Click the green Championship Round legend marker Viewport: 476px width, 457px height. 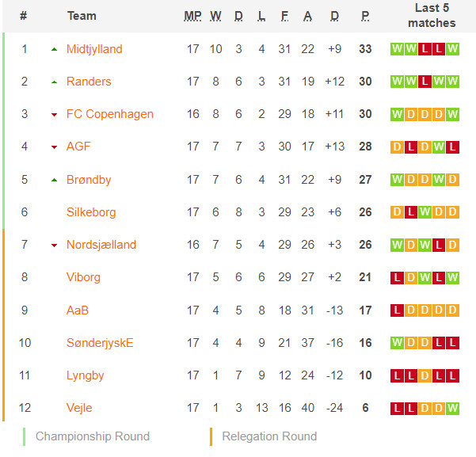click(25, 436)
